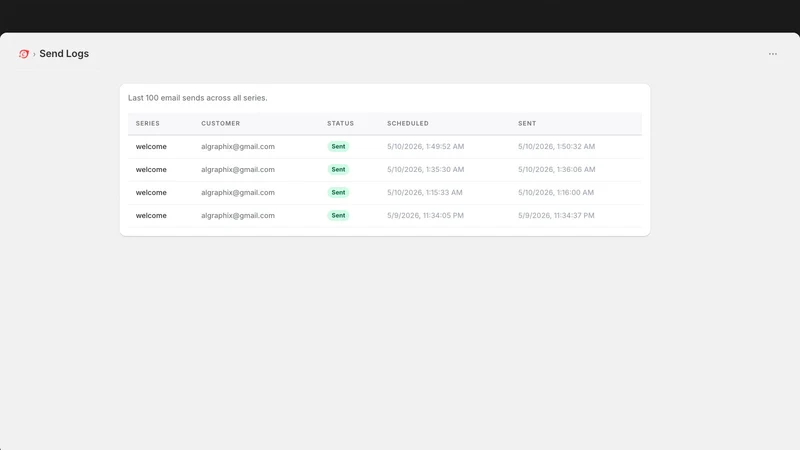The width and height of the screenshot is (800, 450).
Task: Click the STATUS column header
Action: coord(340,123)
